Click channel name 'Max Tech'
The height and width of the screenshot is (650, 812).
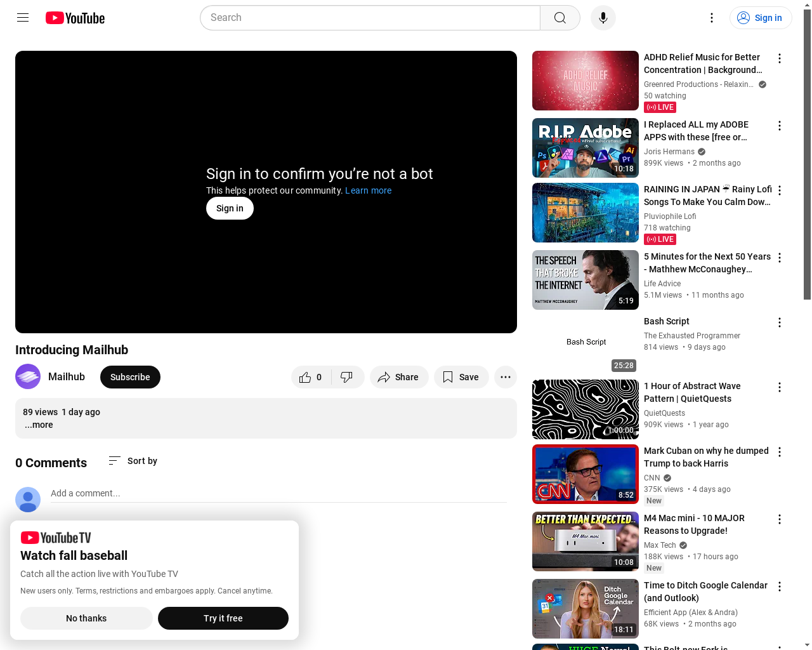pyautogui.click(x=660, y=545)
